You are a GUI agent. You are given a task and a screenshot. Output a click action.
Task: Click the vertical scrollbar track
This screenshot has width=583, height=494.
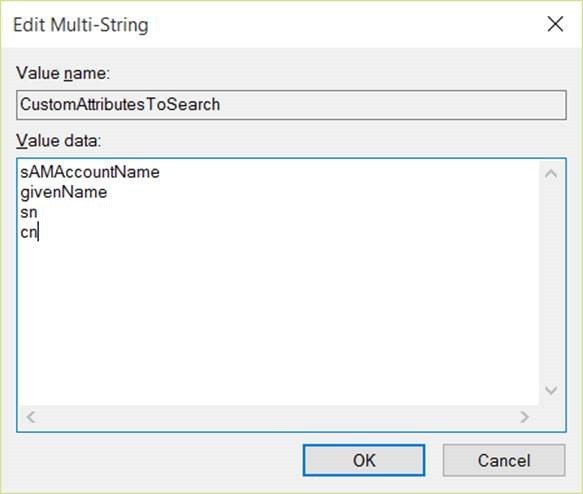(x=551, y=282)
